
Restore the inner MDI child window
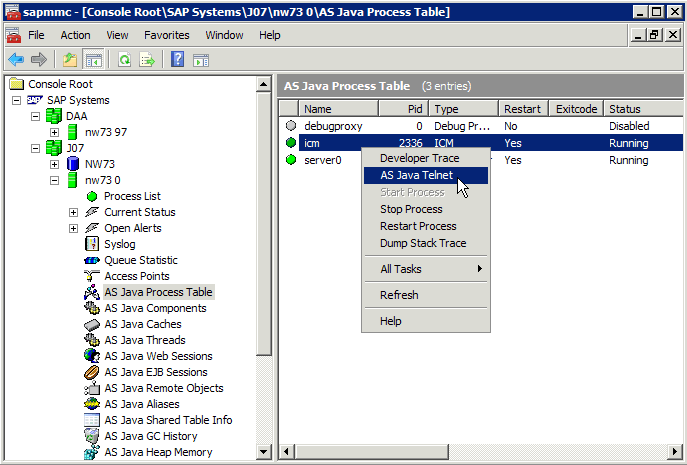coord(653,35)
